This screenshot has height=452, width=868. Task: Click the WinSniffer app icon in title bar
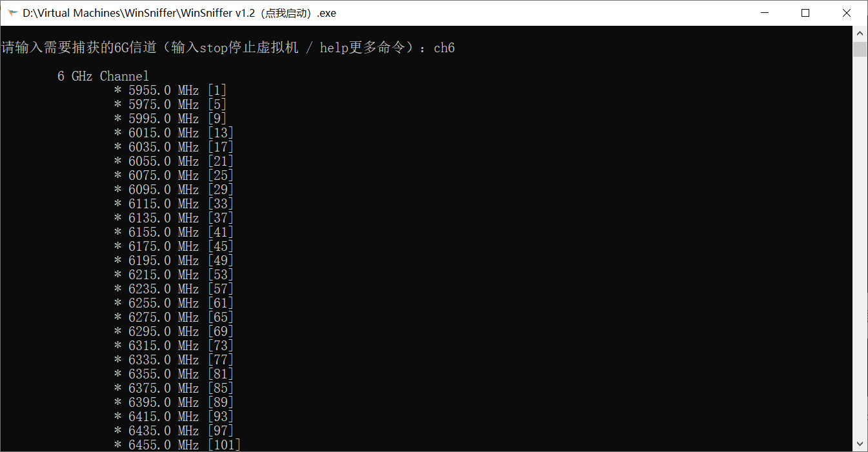(x=12, y=13)
